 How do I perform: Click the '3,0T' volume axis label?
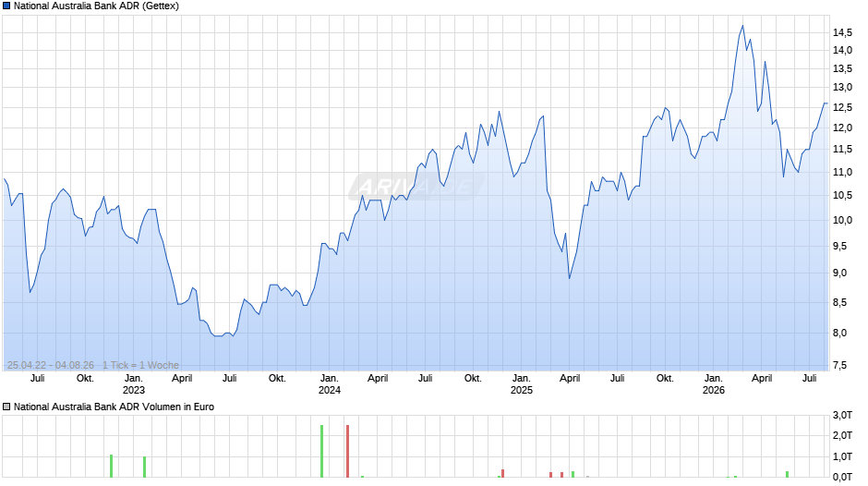[842, 415]
